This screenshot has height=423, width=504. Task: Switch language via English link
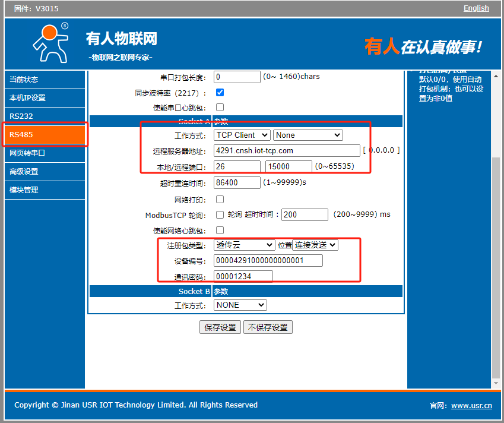[x=476, y=8]
